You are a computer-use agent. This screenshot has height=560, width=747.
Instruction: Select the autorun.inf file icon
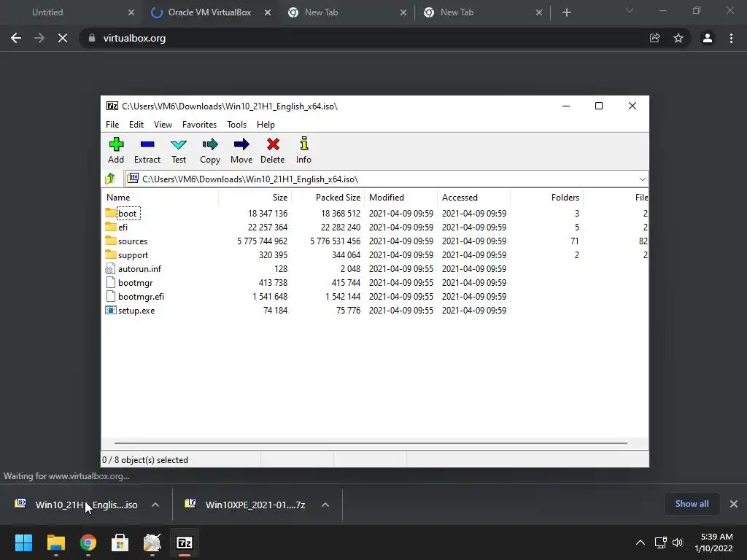(111, 268)
